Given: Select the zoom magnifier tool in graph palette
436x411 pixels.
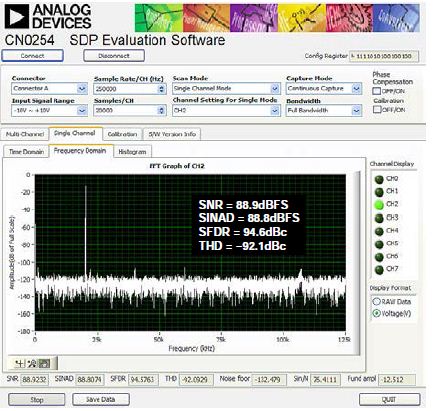Looking at the screenshot, I should 32,363.
